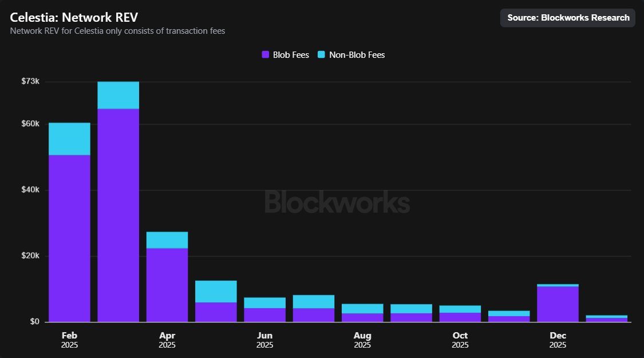Open the Source: Blockworks Research badge
Viewport: 644px width, 358px height.
point(568,18)
